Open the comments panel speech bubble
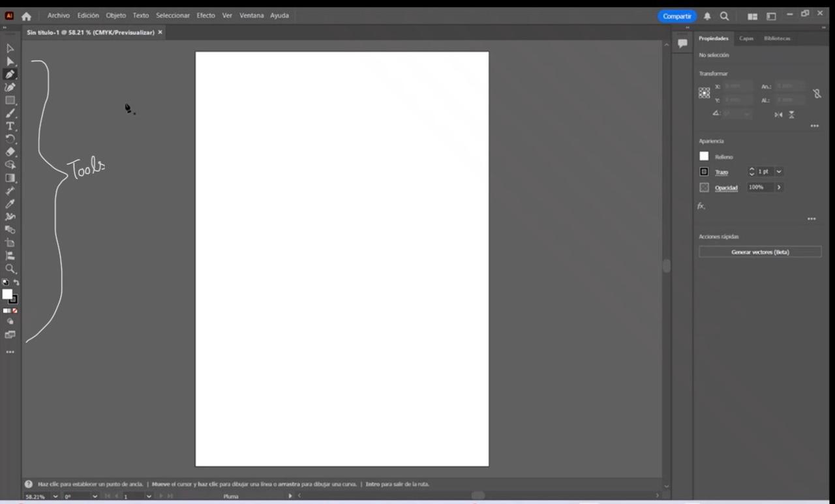This screenshot has width=835, height=504. [x=682, y=43]
